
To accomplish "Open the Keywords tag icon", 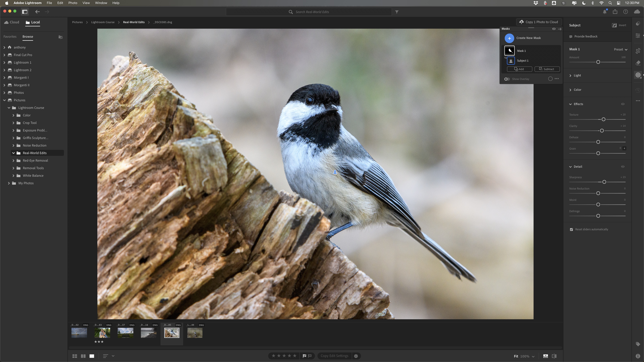I will pos(638,344).
